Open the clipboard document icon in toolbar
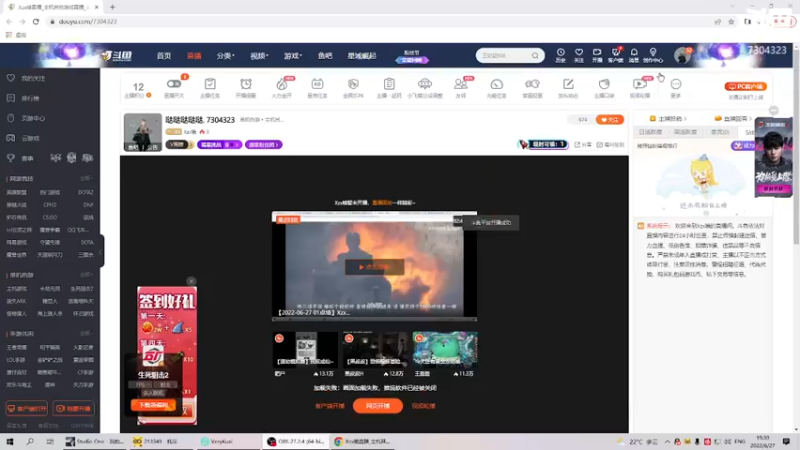This screenshot has width=800, height=450. (x=389, y=84)
